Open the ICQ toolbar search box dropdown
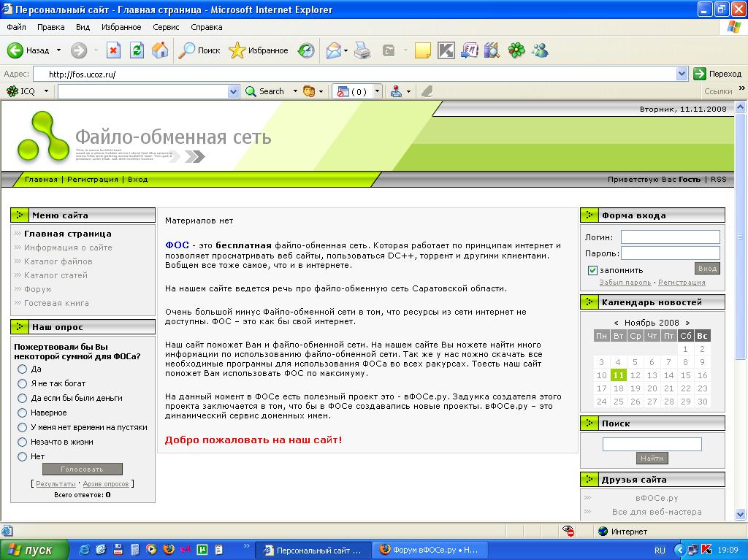The height and width of the screenshot is (560, 748). click(x=234, y=91)
